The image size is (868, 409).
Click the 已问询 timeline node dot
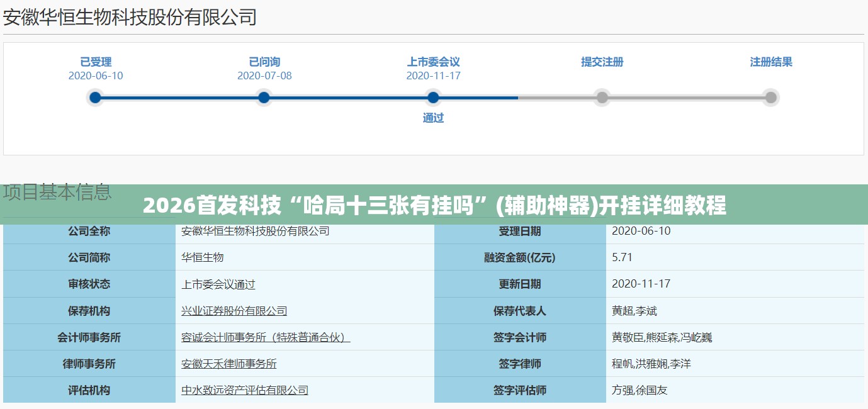(x=264, y=98)
